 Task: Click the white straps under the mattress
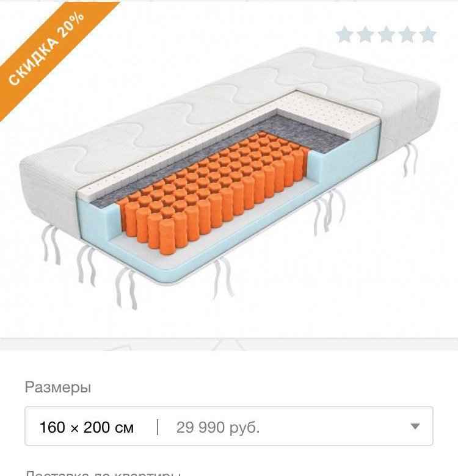tap(125, 287)
